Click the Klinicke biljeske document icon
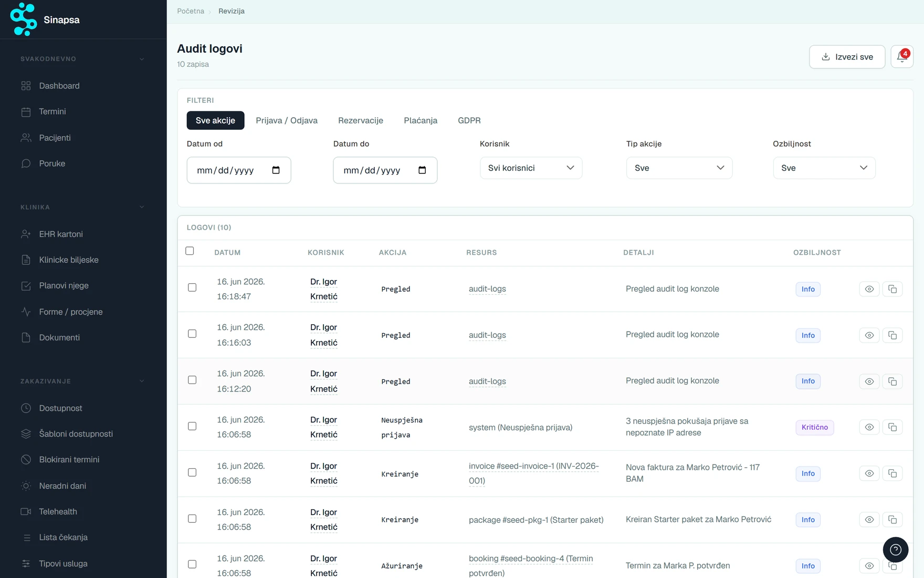This screenshot has height=578, width=924. click(26, 260)
